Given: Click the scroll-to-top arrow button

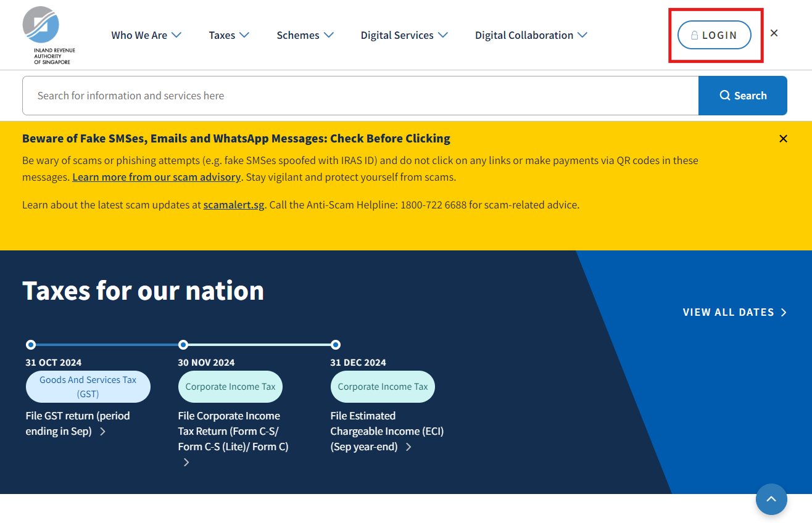Looking at the screenshot, I should click(771, 499).
